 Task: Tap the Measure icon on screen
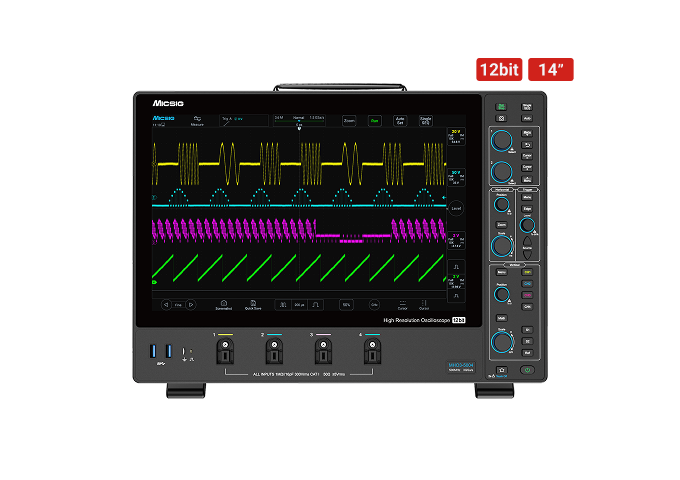click(197, 121)
